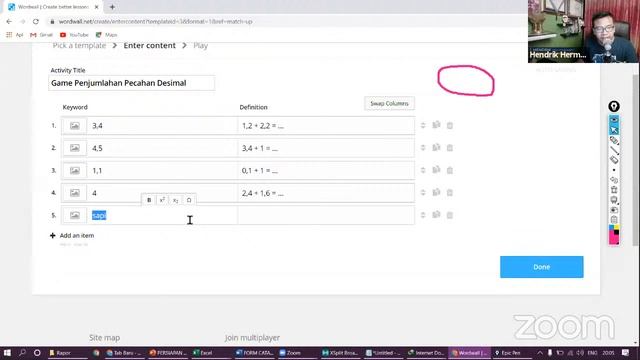The width and height of the screenshot is (640, 360).
Task: Open the Join multiplayer link
Action: (252, 338)
